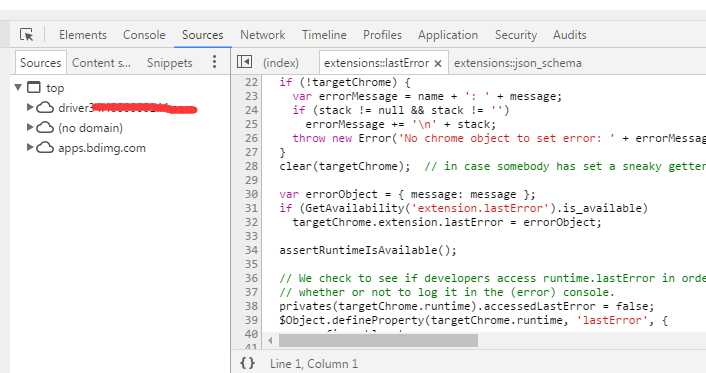Screen dimensions: 706x373
Task: Select the (no domain) tree item
Action: (90, 128)
